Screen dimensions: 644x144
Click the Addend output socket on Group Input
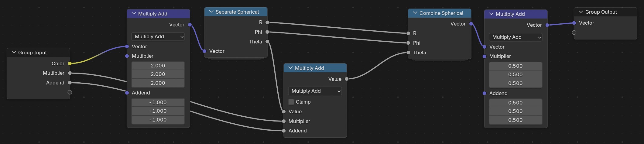click(70, 83)
